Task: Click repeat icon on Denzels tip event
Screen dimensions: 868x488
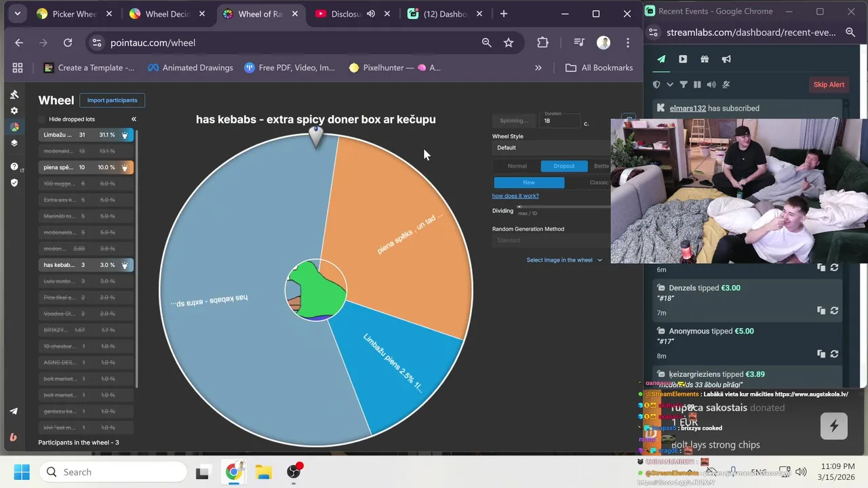Action: coord(834,310)
